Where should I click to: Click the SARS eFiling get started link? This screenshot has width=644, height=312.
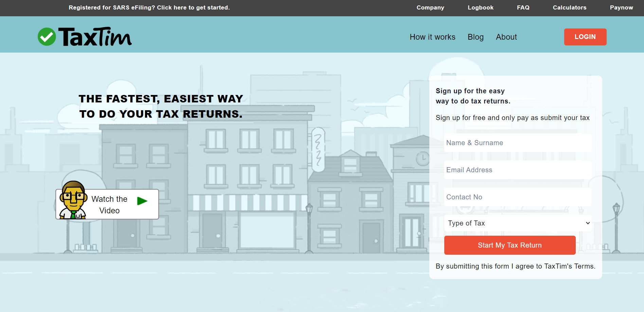click(149, 7)
